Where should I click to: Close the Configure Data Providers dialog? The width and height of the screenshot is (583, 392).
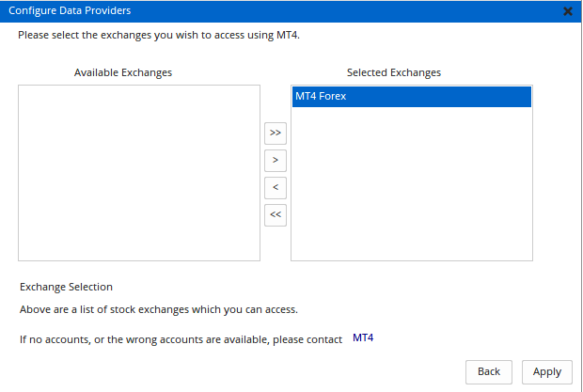567,11
